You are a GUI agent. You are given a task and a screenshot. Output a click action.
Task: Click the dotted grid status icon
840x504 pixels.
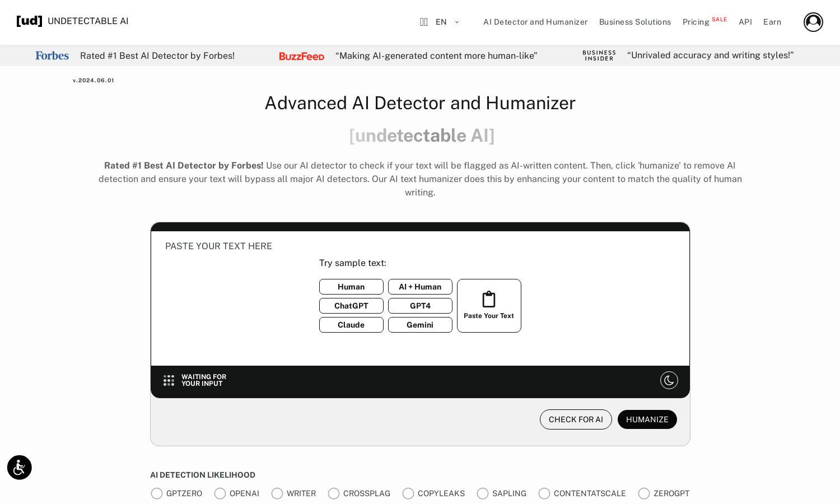[x=169, y=380]
